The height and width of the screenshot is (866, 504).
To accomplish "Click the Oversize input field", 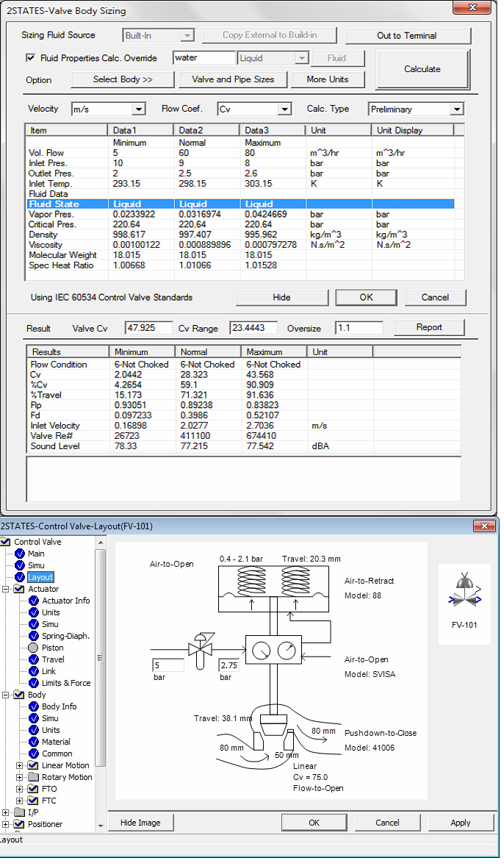I will tap(359, 328).
